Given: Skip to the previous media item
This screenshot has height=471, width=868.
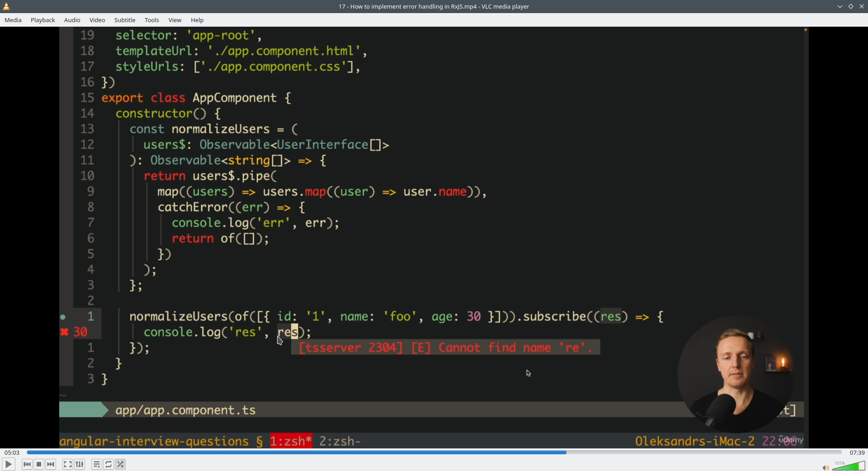Looking at the screenshot, I should coord(27,464).
